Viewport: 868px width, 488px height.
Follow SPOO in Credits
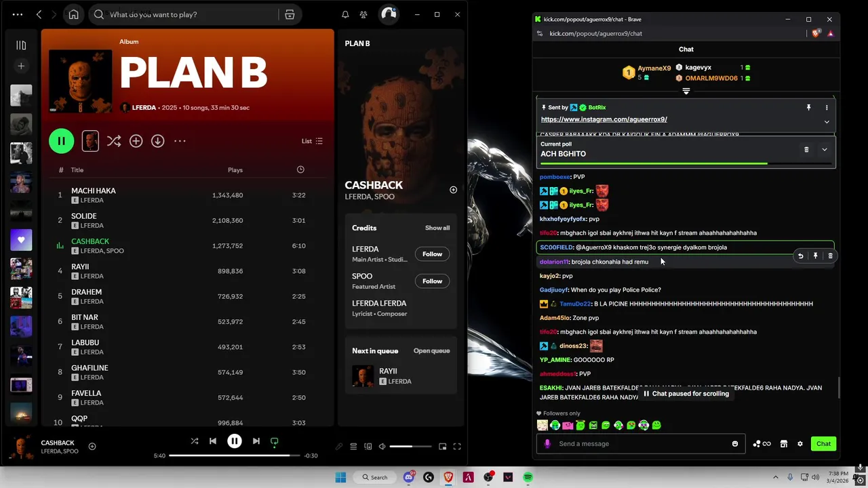pos(432,281)
